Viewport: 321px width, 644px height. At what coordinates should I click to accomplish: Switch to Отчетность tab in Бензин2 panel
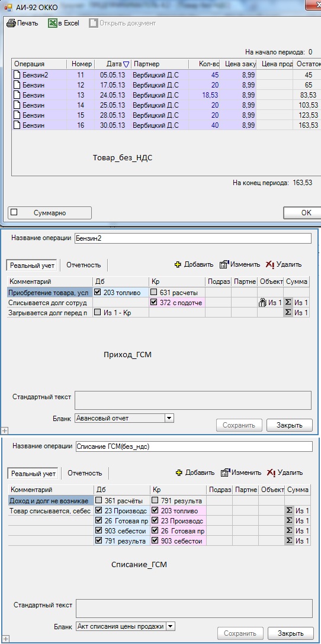tap(84, 266)
